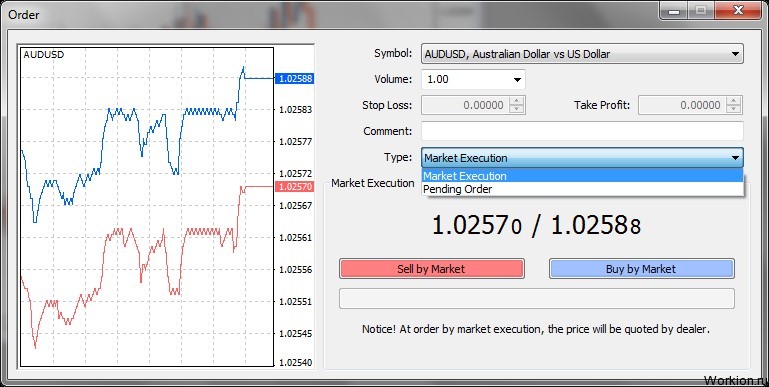Click the bid/ask quote 1.02570 / 1.02588
769x387 pixels.
pyautogui.click(x=537, y=226)
